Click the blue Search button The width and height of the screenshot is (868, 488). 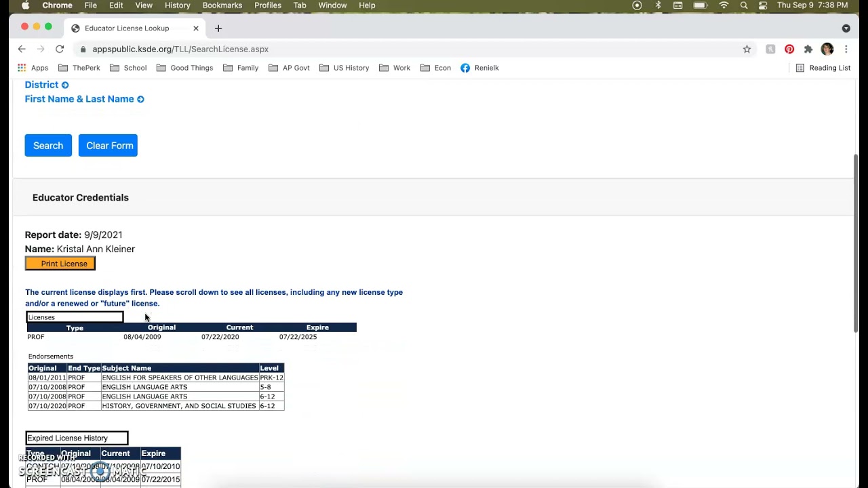click(48, 146)
